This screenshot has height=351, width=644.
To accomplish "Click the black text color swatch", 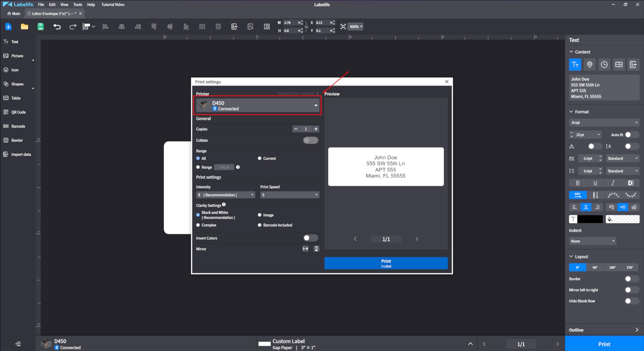I will 589,219.
